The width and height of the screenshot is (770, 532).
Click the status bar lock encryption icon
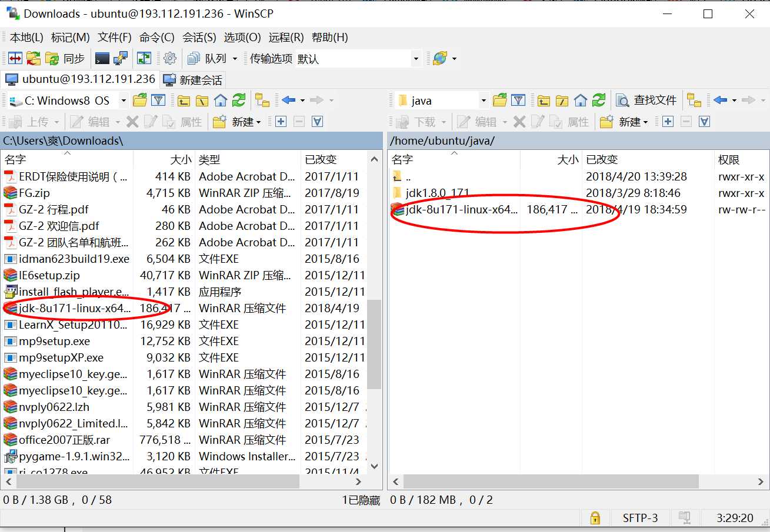pos(595,518)
